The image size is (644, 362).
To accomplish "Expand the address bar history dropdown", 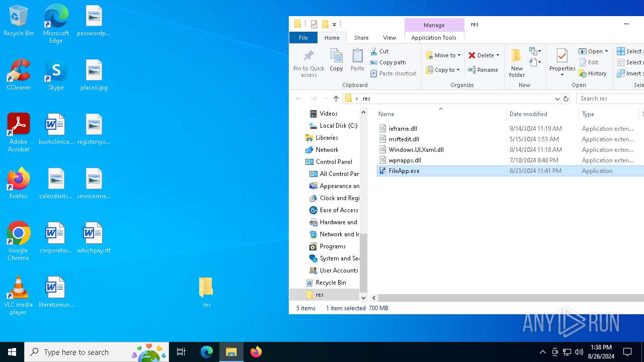I will [x=557, y=99].
